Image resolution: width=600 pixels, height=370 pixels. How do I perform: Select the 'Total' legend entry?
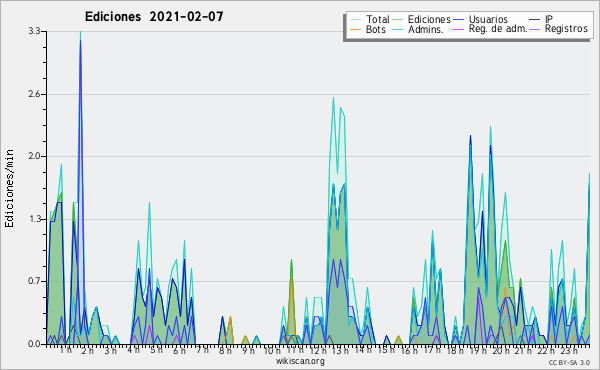pos(378,19)
